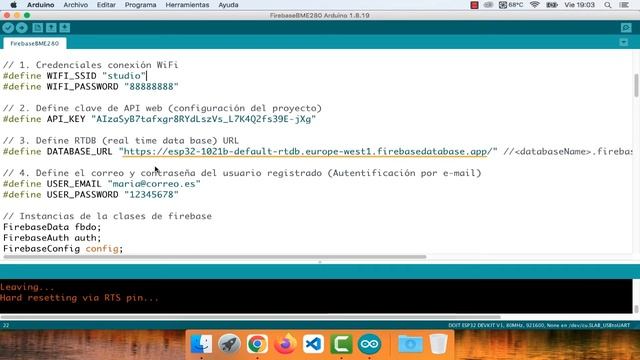The height and width of the screenshot is (360, 640).
Task: Open the Apple menu
Action: pos(13,5)
